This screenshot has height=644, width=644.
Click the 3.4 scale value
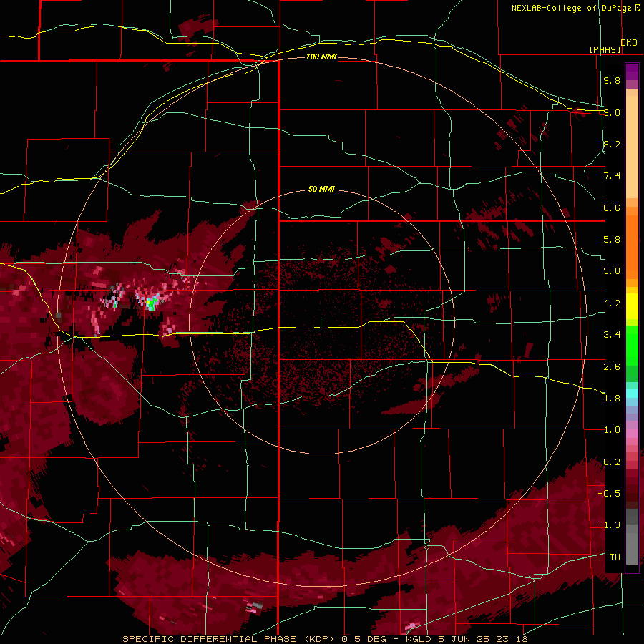click(612, 335)
